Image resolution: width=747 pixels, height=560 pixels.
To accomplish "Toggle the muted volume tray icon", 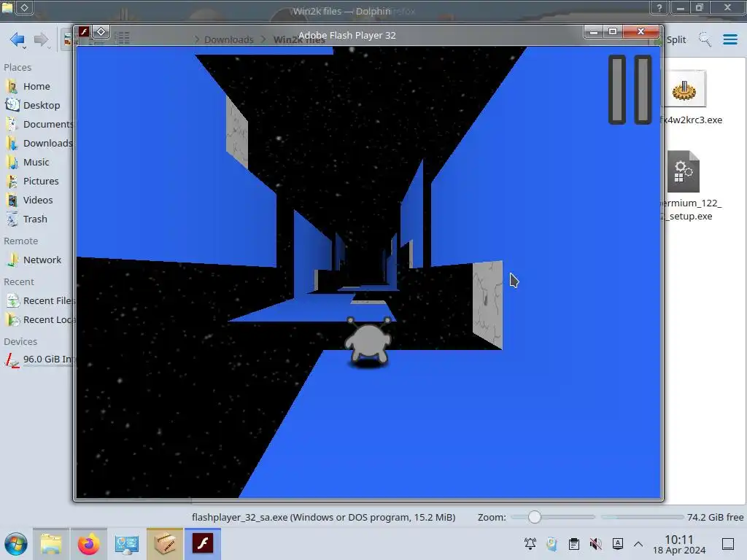I will tap(595, 543).
